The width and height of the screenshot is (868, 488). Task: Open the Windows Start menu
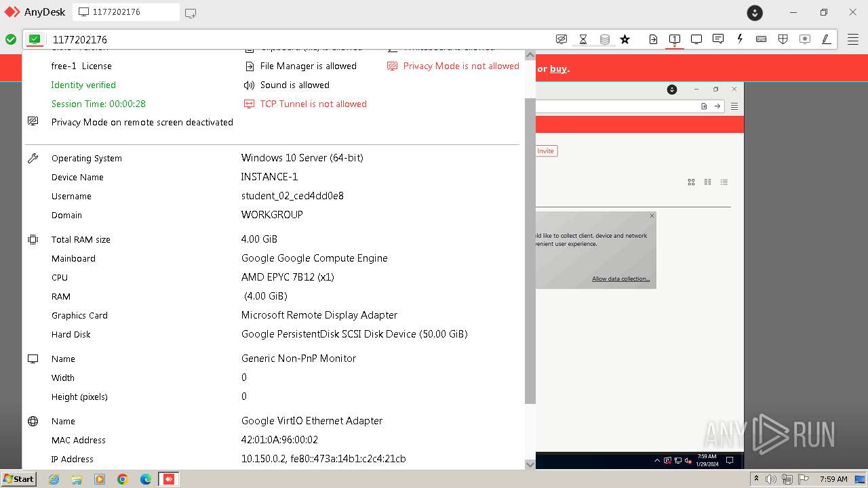[18, 479]
